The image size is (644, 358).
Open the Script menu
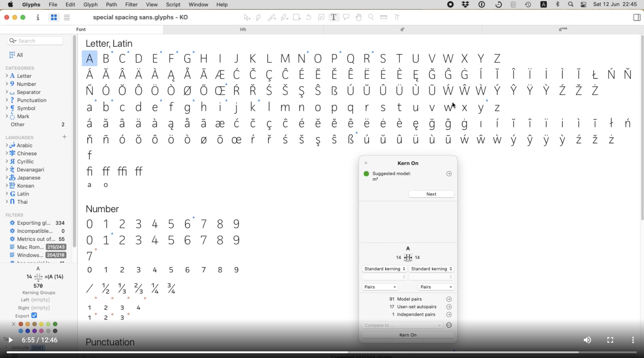[173, 5]
